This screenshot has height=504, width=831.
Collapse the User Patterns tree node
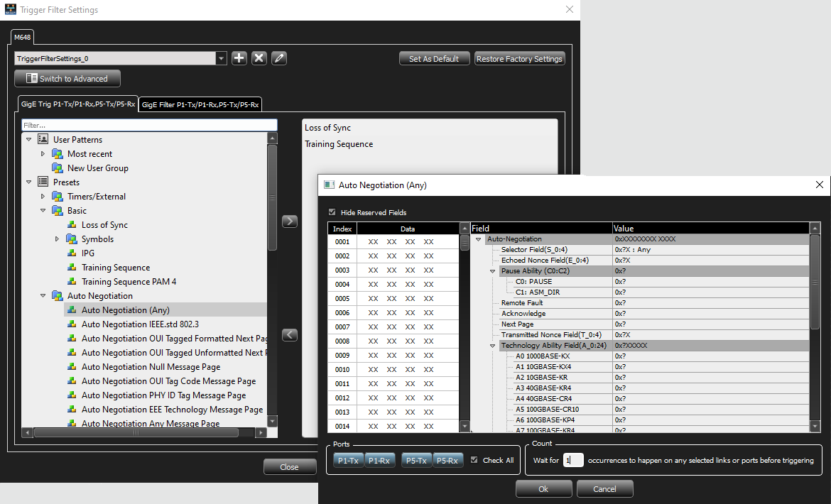pyautogui.click(x=28, y=139)
